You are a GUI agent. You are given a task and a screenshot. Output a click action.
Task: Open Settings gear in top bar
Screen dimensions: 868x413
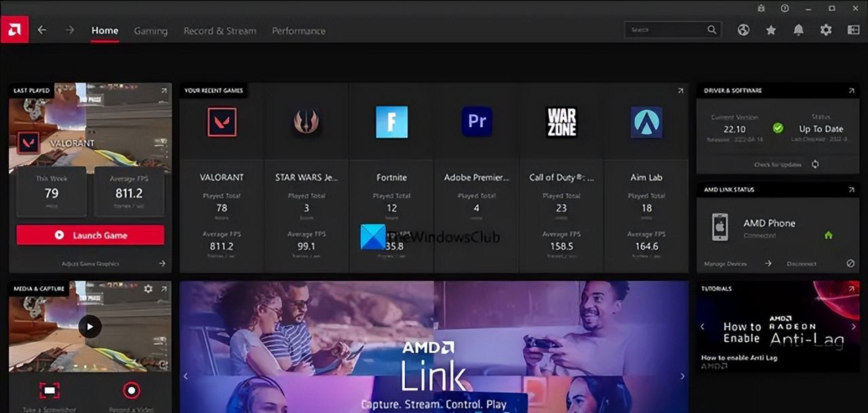tap(826, 30)
